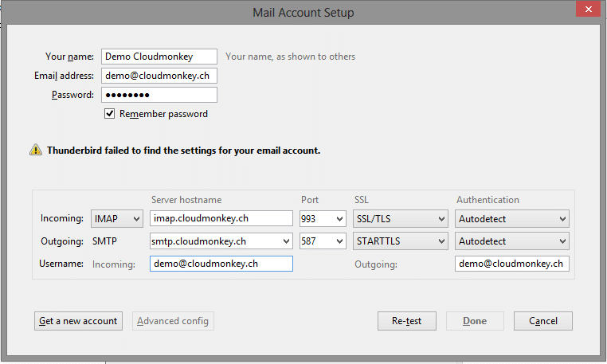Click the yellow warning triangle icon
Image resolution: width=607 pixels, height=364 pixels.
tap(36, 150)
